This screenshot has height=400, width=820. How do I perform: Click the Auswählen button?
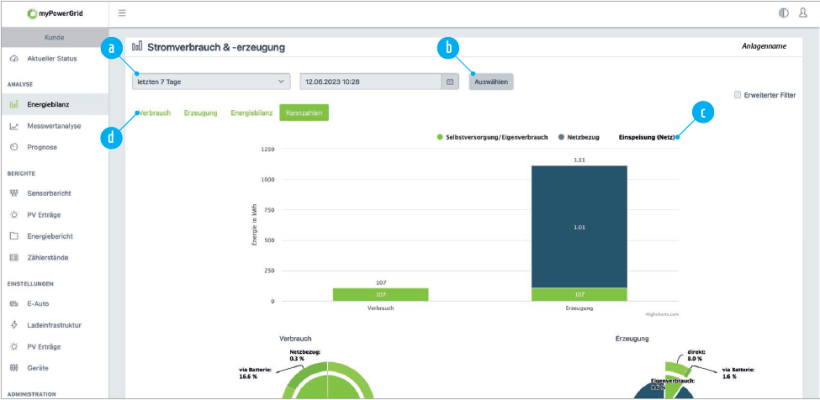click(491, 81)
